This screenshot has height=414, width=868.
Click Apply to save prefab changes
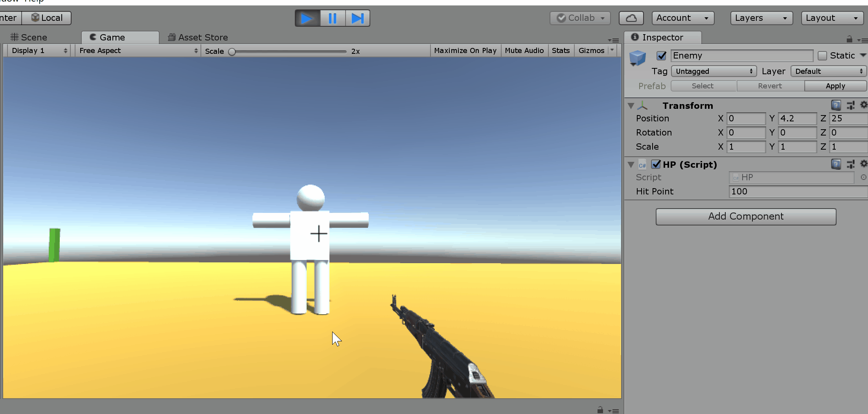pyautogui.click(x=835, y=86)
